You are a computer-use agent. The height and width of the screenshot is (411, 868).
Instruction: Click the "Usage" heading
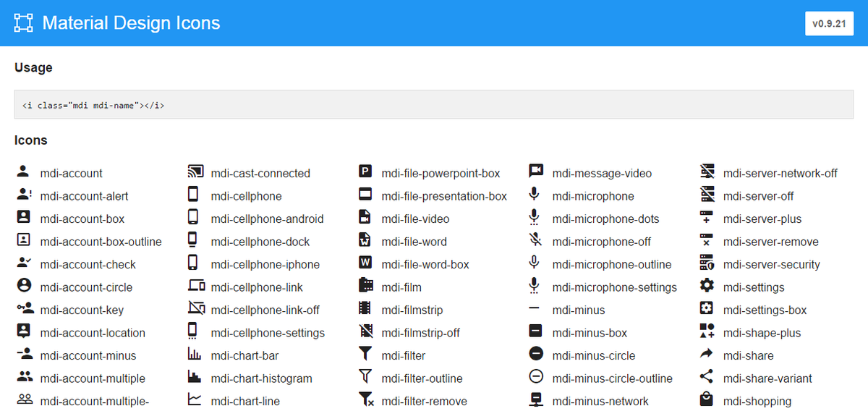click(33, 67)
